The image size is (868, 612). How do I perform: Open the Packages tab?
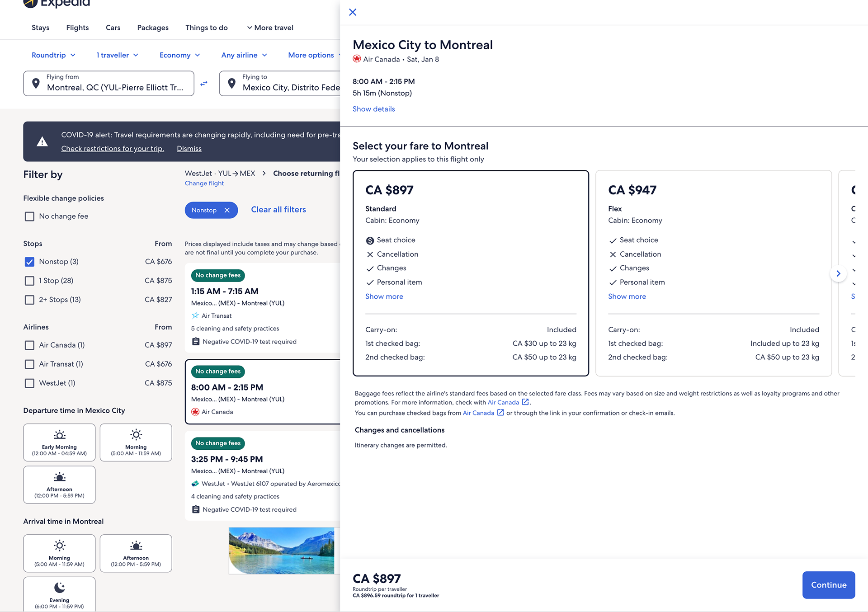(x=153, y=28)
